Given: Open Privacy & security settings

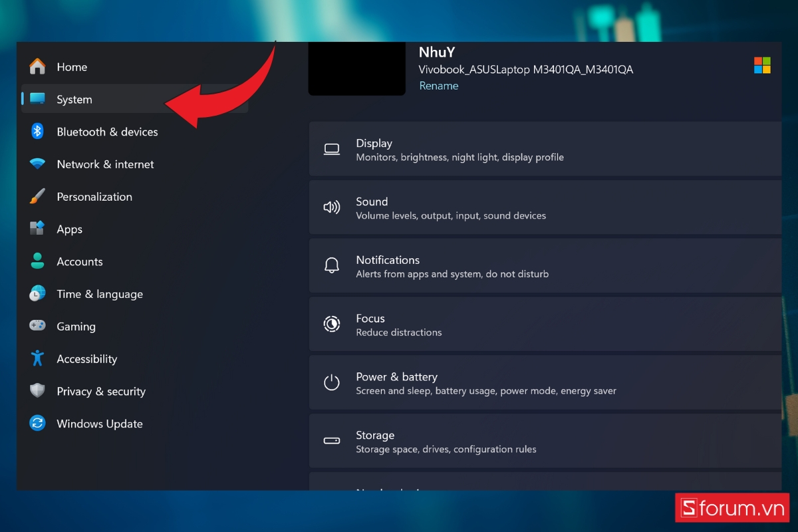Looking at the screenshot, I should (x=134, y=391).
